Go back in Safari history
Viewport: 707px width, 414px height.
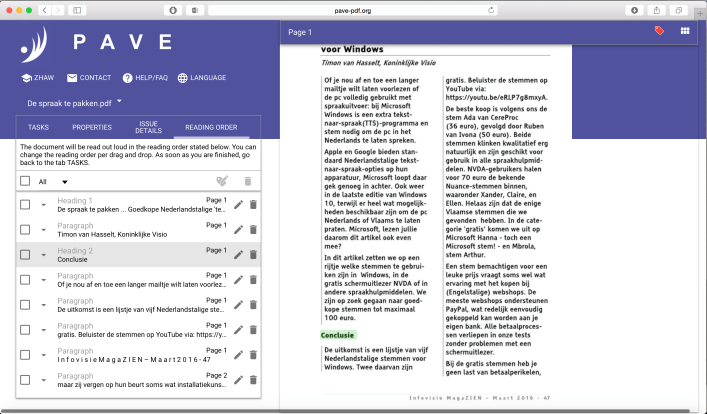44,10
